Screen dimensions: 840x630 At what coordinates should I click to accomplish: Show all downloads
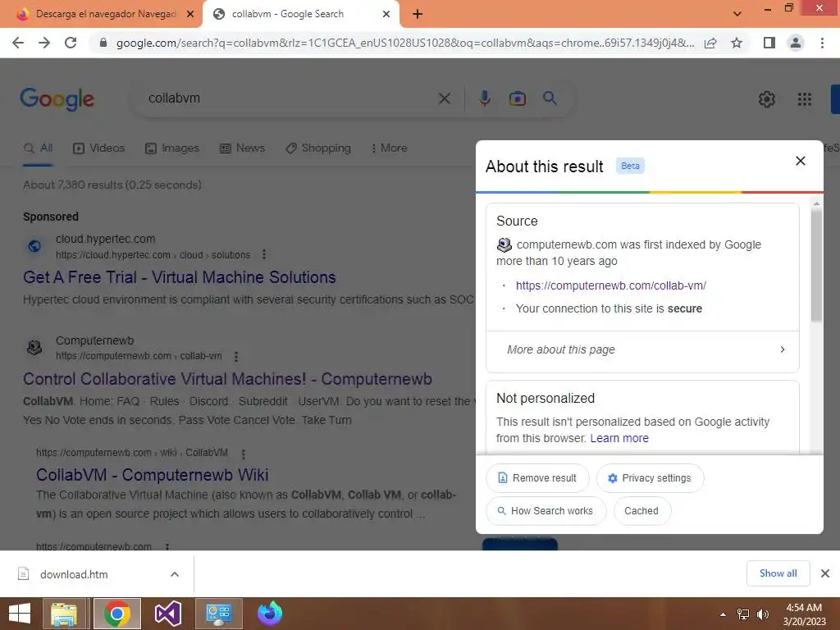click(x=778, y=573)
